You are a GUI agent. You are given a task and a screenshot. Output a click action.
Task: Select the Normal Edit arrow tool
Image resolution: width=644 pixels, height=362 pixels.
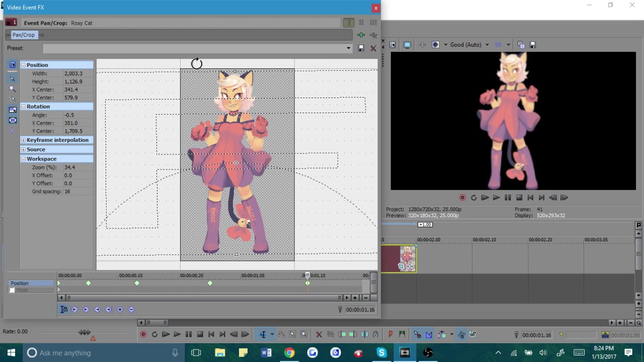(x=13, y=78)
